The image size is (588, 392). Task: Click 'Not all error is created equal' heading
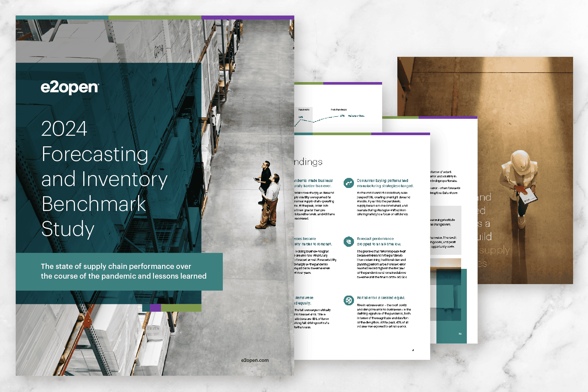pos(381,298)
